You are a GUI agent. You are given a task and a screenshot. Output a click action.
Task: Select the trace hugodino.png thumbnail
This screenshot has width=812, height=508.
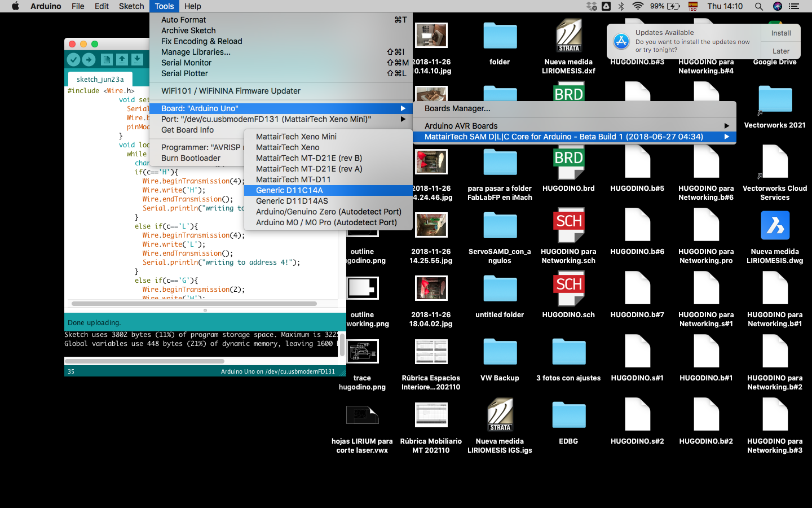point(362,351)
